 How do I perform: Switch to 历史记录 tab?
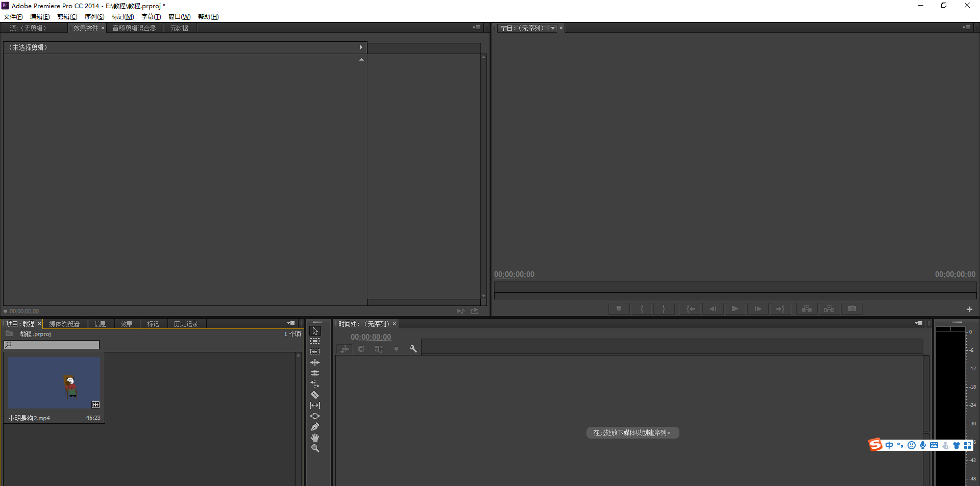186,324
